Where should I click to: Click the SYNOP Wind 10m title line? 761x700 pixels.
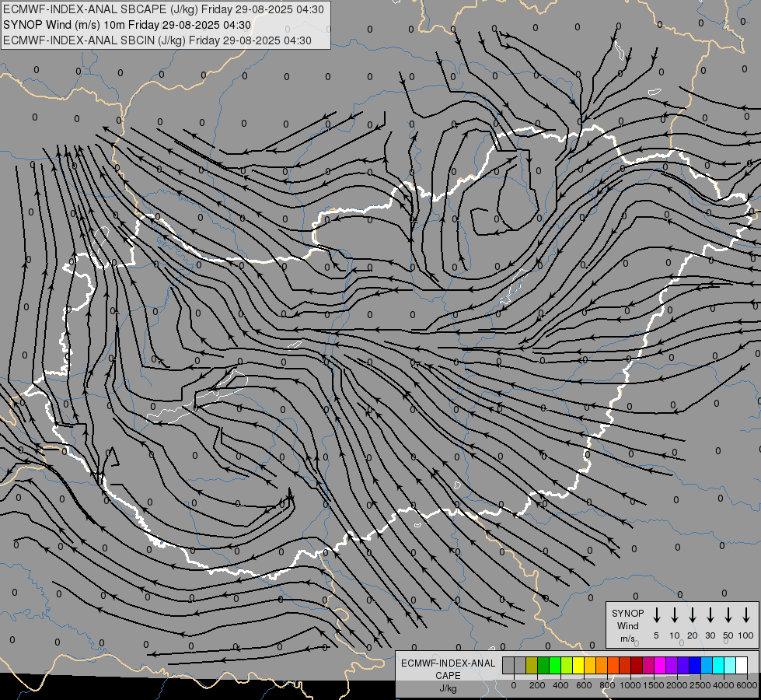[127, 25]
